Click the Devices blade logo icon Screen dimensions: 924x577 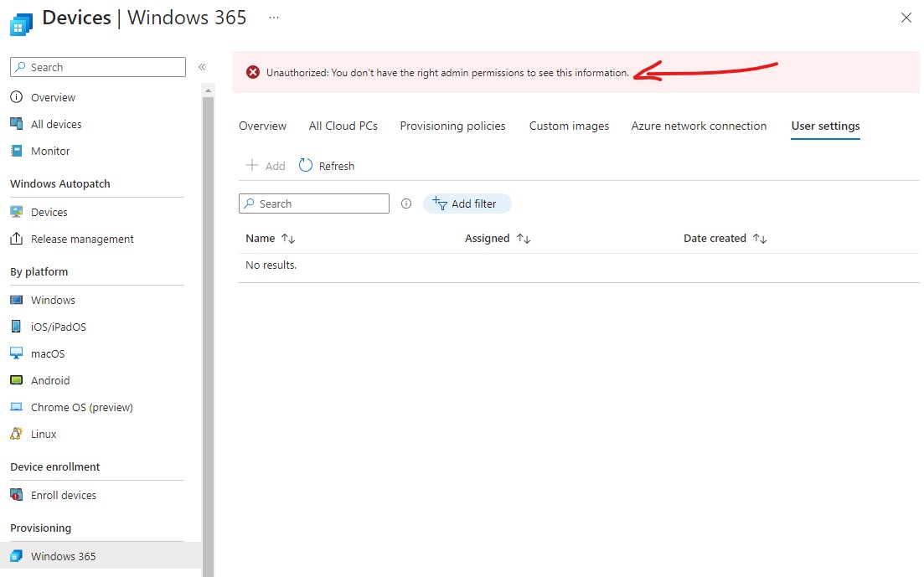(x=21, y=23)
